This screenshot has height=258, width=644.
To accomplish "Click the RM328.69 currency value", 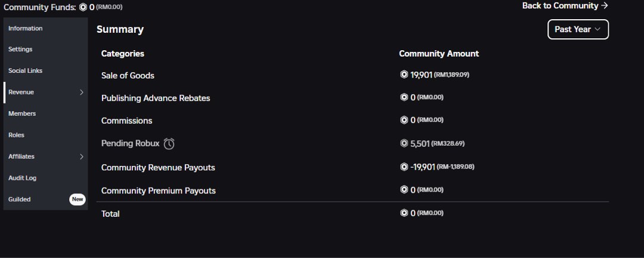I will 448,143.
